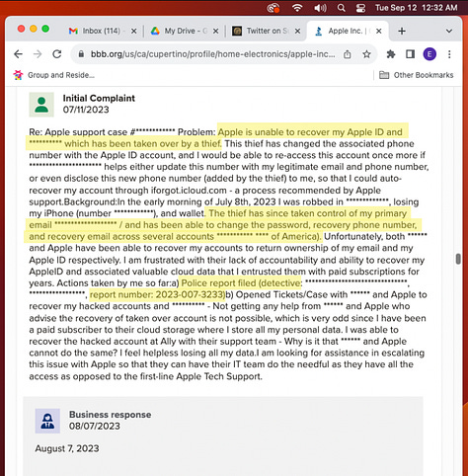View site information lock icon
This screenshot has height=476, width=468.
point(81,54)
